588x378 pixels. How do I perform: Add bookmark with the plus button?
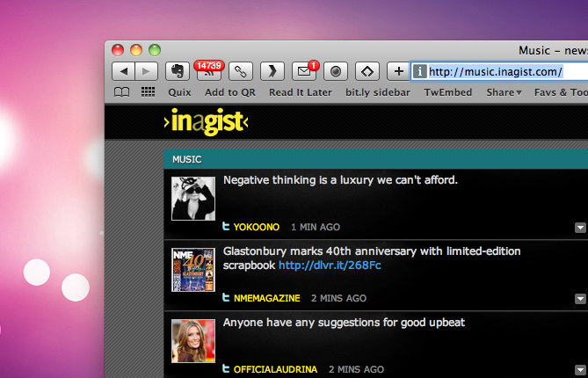[399, 71]
